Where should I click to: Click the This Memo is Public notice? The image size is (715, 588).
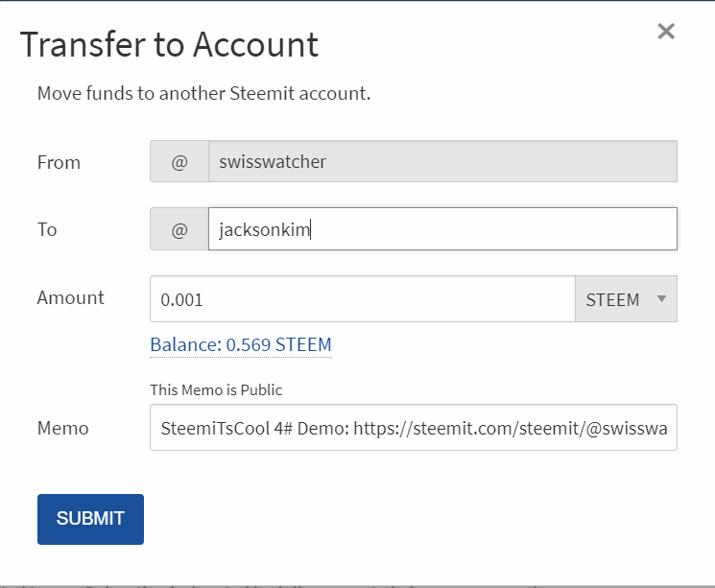216,389
